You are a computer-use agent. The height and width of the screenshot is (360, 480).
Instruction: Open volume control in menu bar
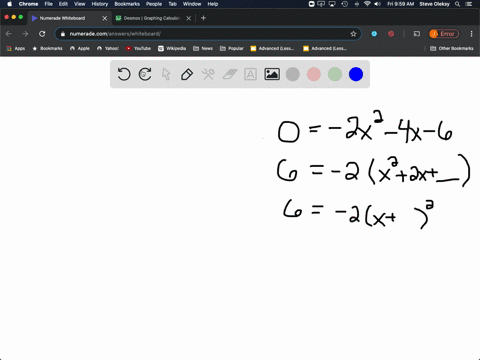[377, 4]
